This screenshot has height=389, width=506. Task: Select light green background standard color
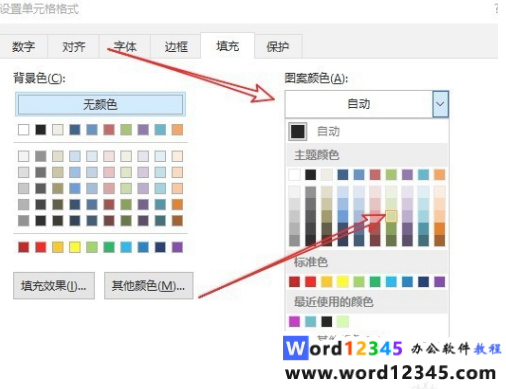point(92,247)
